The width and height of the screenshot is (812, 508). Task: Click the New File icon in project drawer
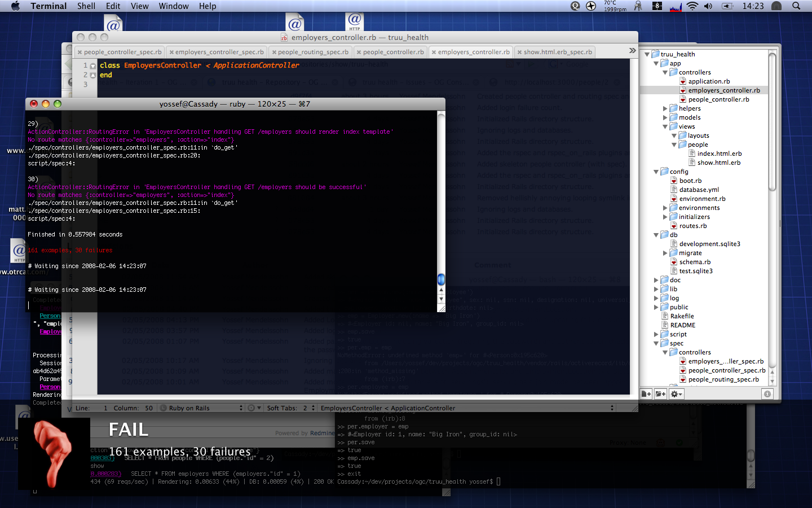coord(646,394)
